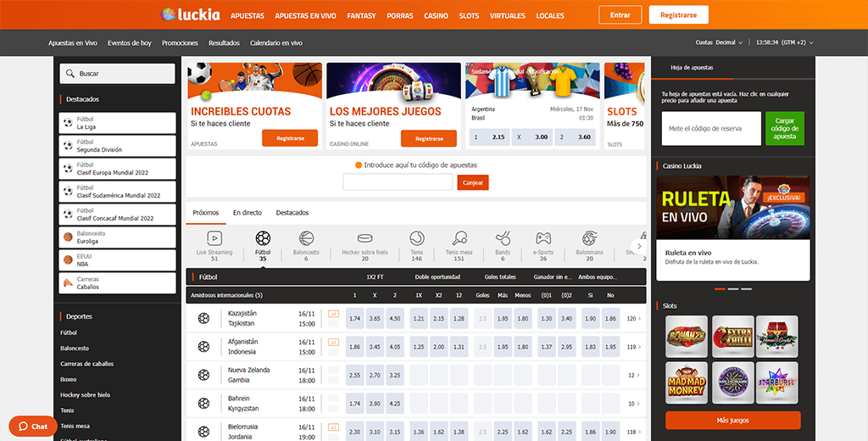
Task: Open the Chat support widget
Action: click(x=33, y=426)
